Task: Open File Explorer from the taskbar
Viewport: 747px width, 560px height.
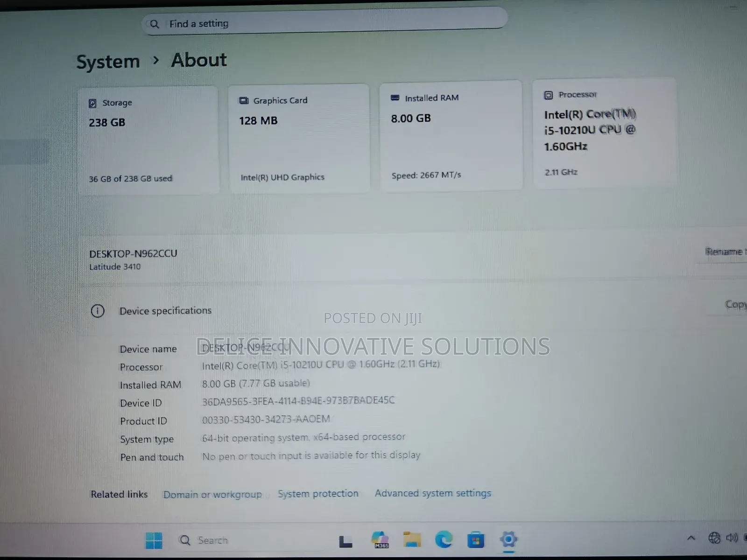Action: pyautogui.click(x=412, y=539)
